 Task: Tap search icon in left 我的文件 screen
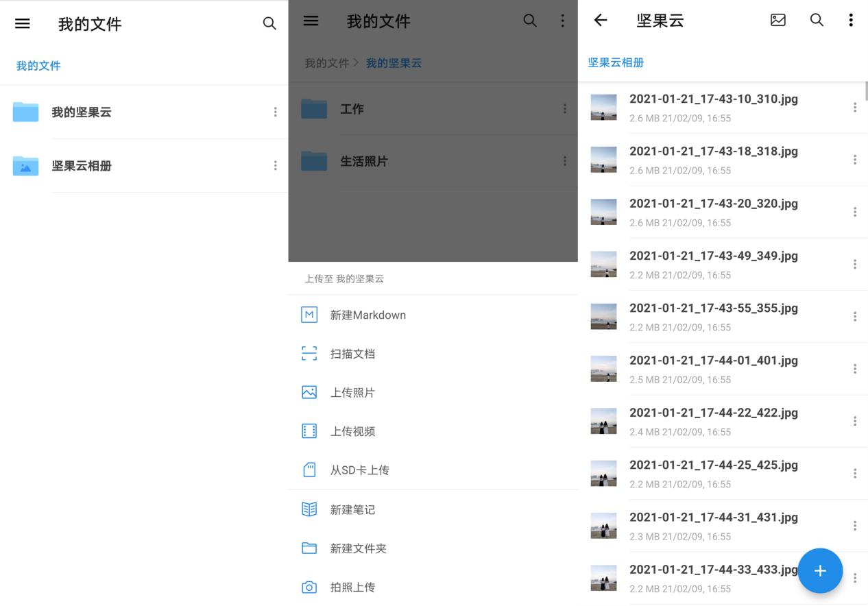(269, 23)
